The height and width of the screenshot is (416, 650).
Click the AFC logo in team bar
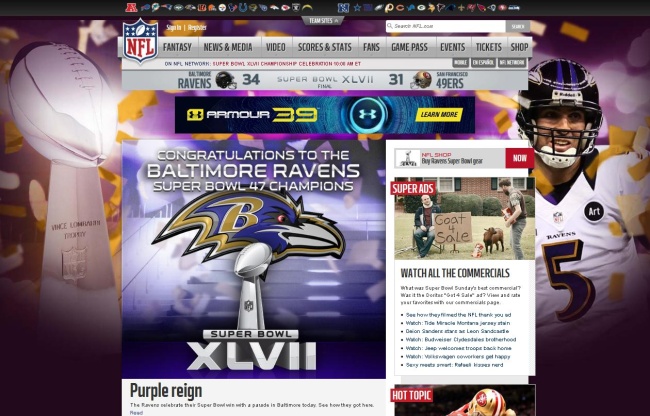130,7
